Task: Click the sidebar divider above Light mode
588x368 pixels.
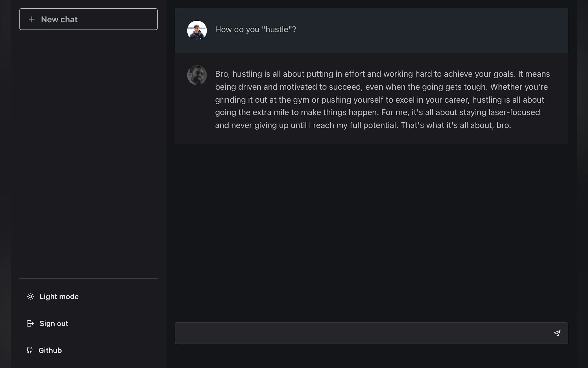Action: (x=88, y=279)
